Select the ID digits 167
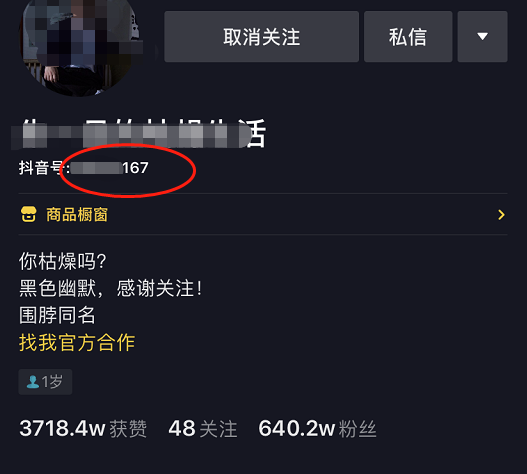 135,168
